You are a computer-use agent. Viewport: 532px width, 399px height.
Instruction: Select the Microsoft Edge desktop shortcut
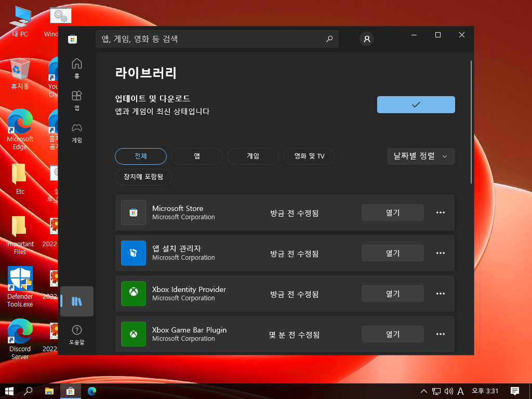coord(20,129)
